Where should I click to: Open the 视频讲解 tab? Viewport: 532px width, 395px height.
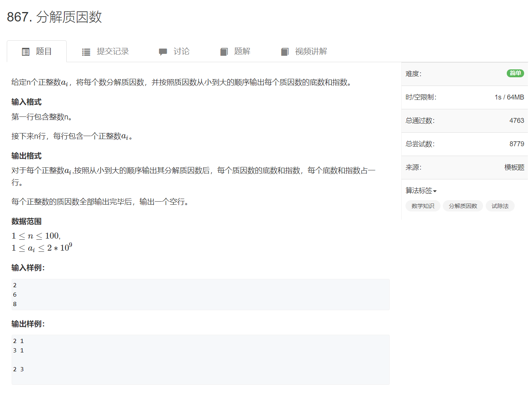(x=304, y=51)
